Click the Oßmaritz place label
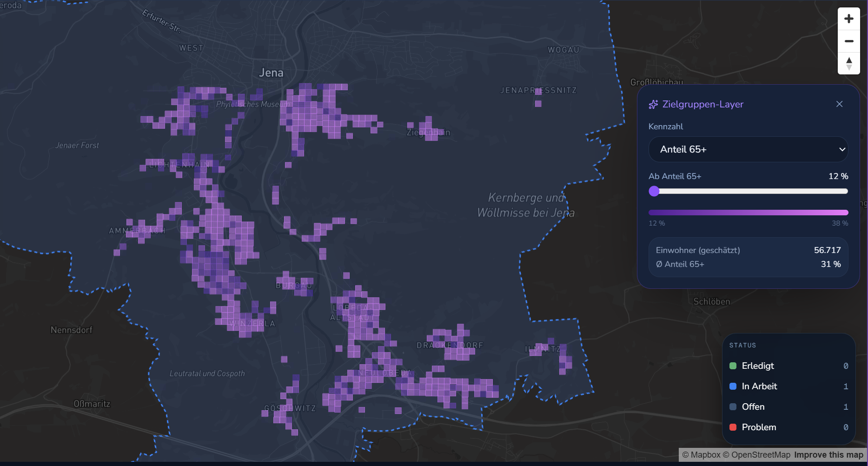The image size is (868, 466). pos(92,404)
